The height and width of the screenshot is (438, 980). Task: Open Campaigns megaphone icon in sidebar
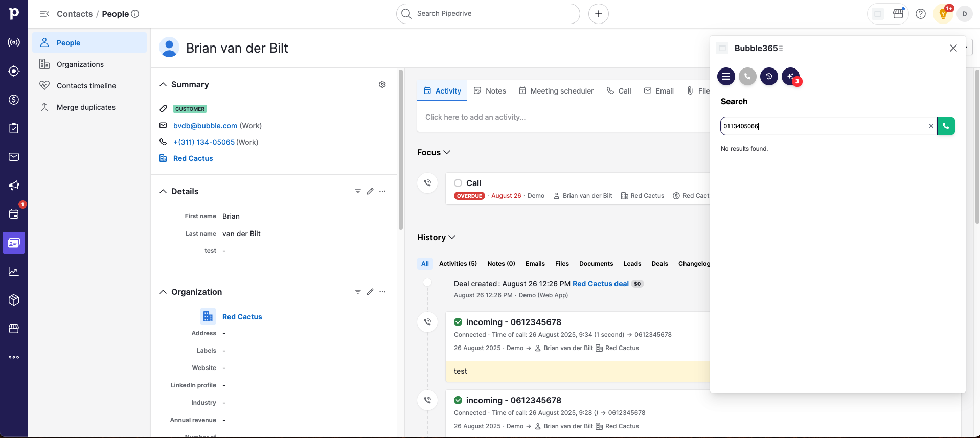point(14,186)
